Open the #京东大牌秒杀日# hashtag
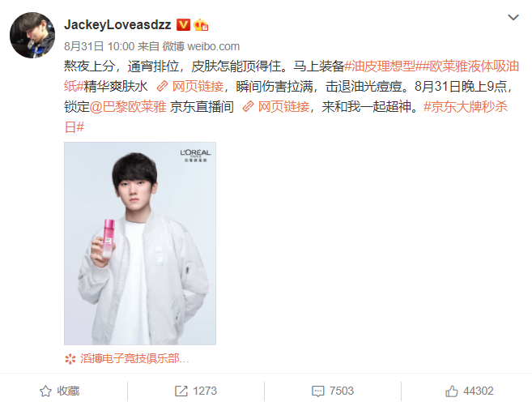The width and height of the screenshot is (532, 402). click(x=286, y=118)
